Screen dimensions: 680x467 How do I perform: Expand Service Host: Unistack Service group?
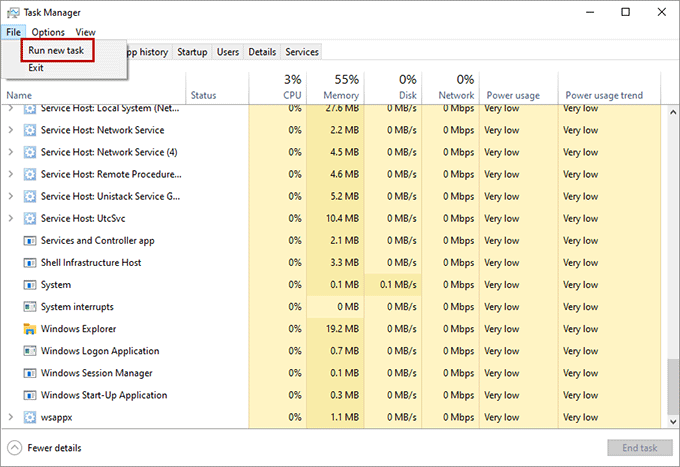click(11, 196)
